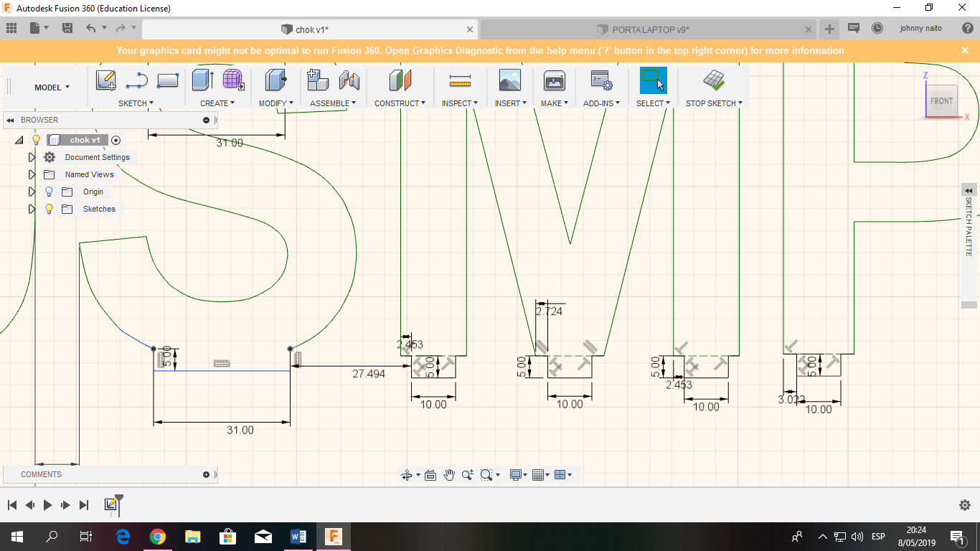
Task: Select the New Component assemble icon
Action: (317, 80)
